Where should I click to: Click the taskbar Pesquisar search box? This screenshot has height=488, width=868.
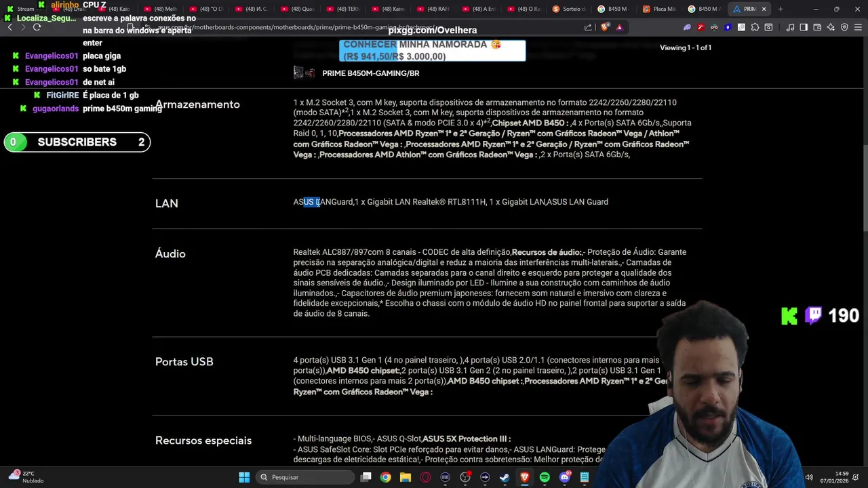305,477
